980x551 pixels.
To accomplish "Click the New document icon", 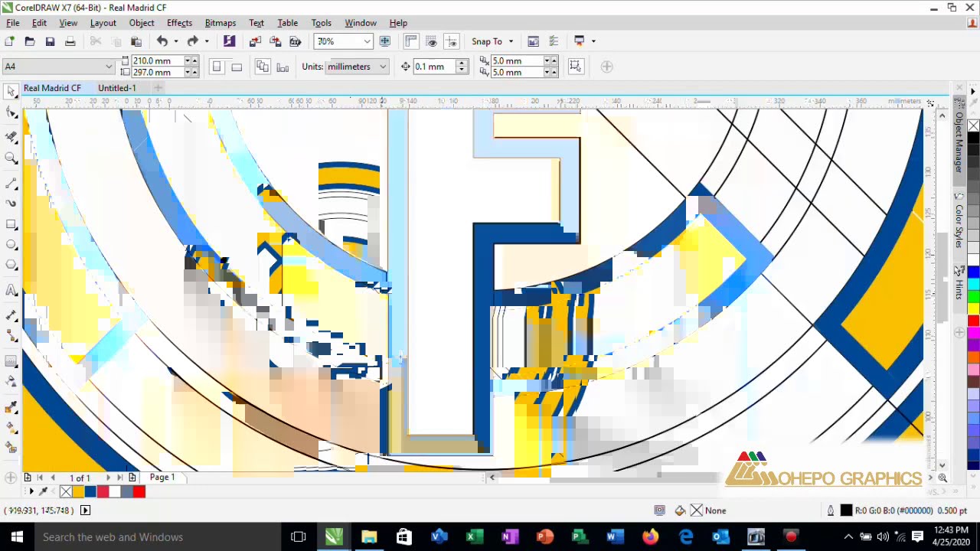I will point(9,41).
